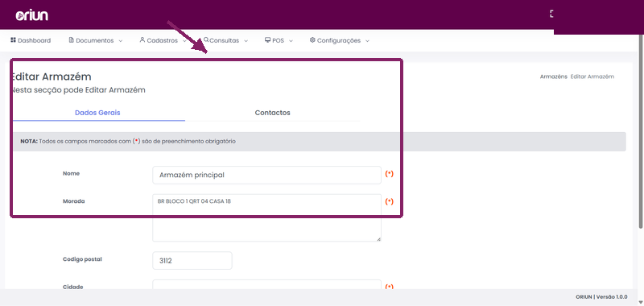Click the NOTA required-fields notice text

click(x=128, y=141)
